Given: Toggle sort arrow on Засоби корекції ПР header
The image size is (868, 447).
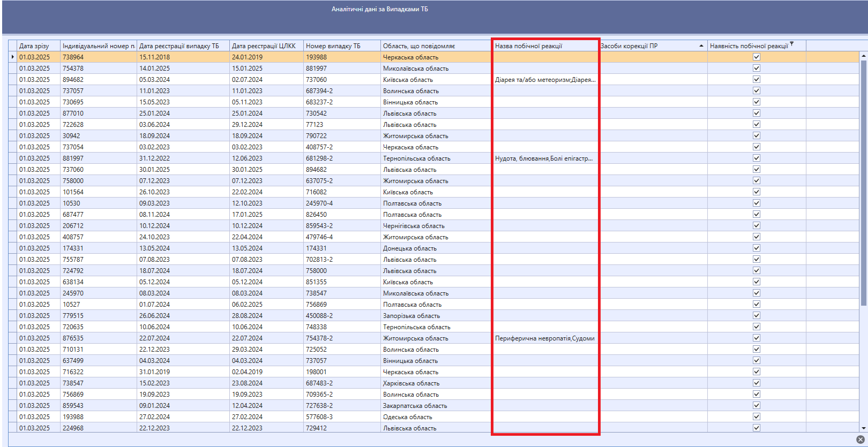Looking at the screenshot, I should 701,46.
